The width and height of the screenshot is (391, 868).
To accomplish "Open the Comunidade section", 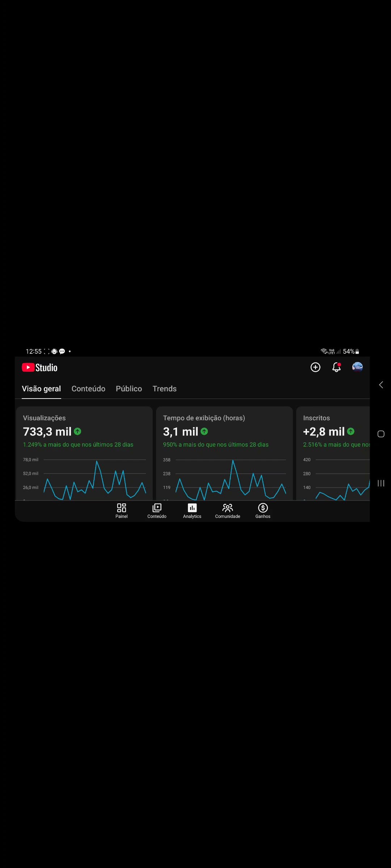I will [x=228, y=511].
